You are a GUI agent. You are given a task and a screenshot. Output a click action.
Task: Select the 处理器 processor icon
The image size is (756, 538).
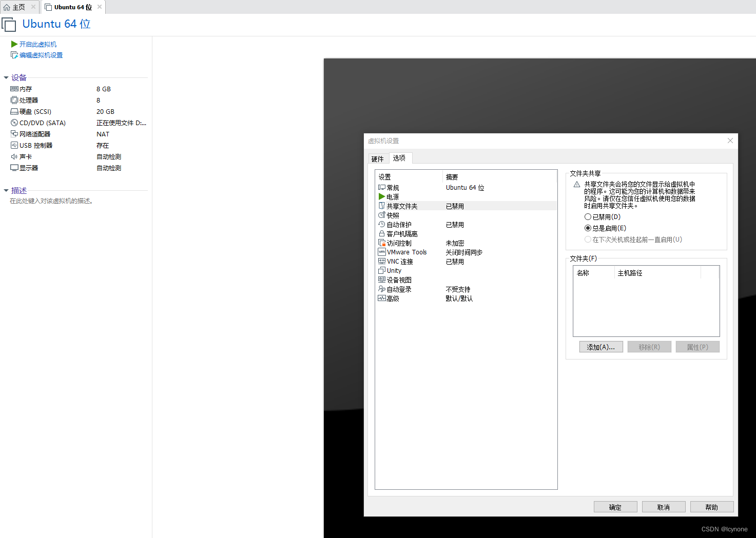tap(14, 100)
